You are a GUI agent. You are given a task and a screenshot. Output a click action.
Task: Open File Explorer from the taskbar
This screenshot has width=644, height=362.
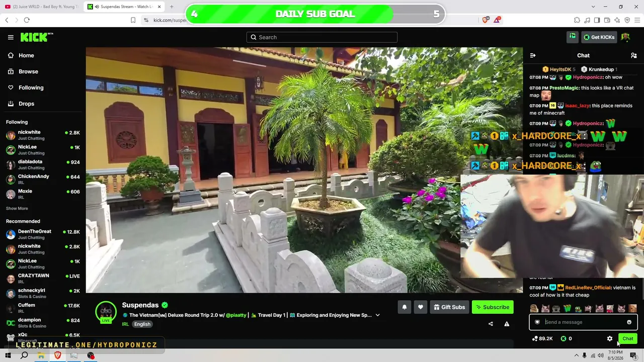[41, 355]
